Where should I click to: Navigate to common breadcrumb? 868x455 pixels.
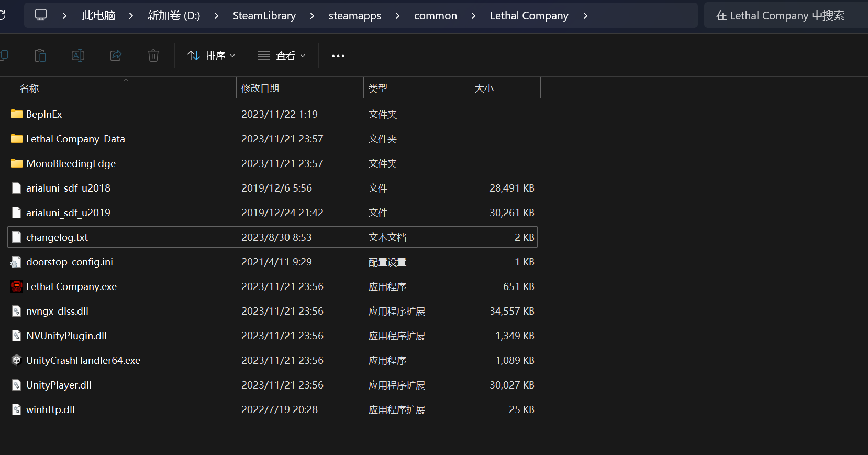[436, 16]
